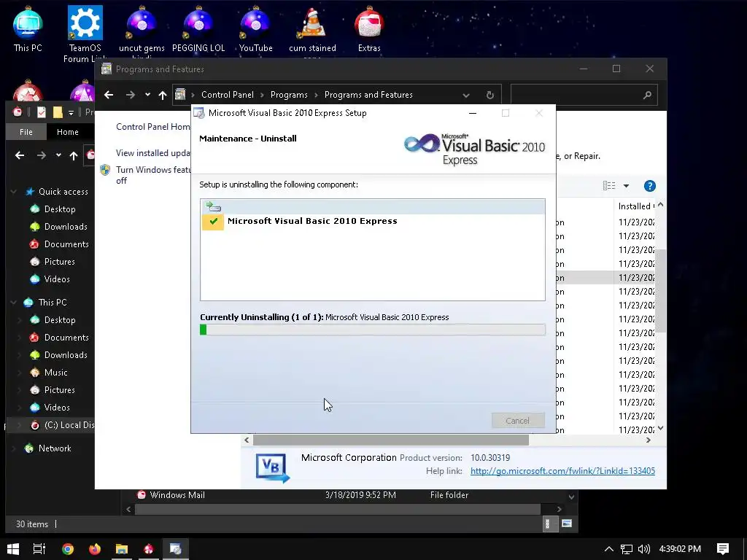
Task: Open Windows Start menu
Action: point(13,549)
